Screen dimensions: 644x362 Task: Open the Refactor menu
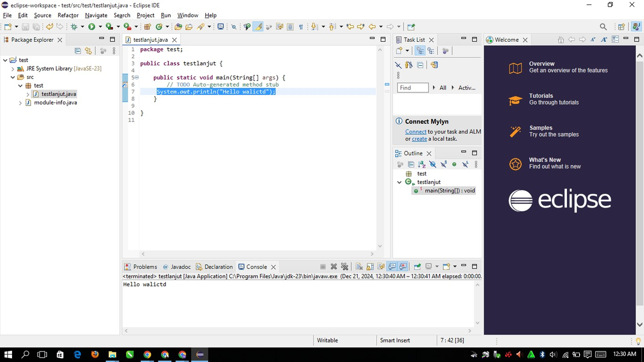point(68,15)
